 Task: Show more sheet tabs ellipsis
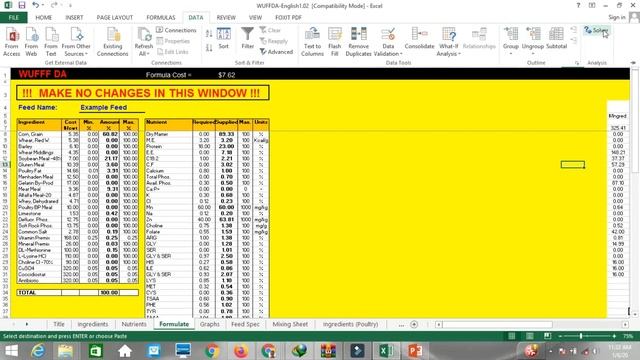(x=401, y=324)
